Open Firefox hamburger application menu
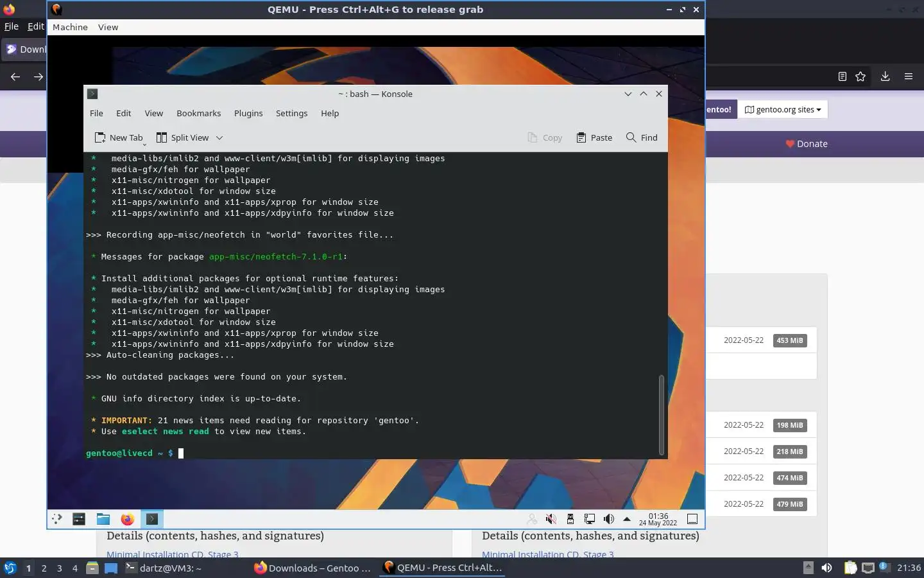 [909, 76]
